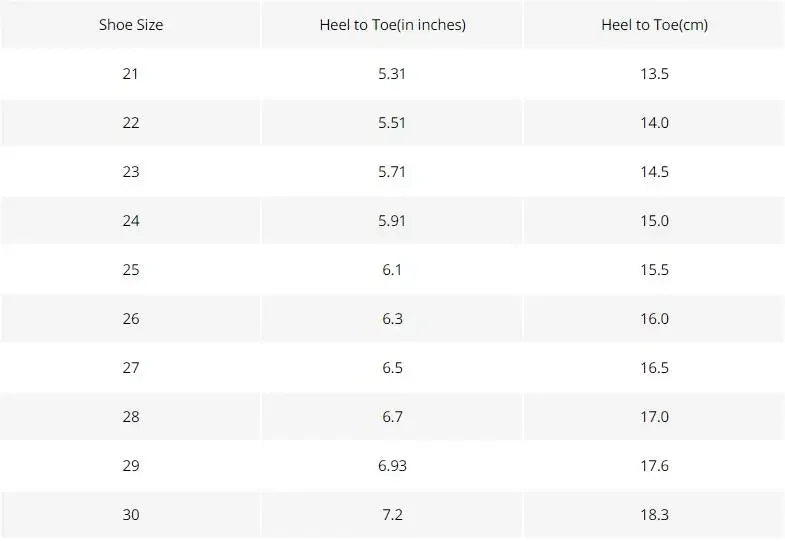The width and height of the screenshot is (785, 541).
Task: Click the Heel to Toe(cm) header
Action: (x=654, y=25)
